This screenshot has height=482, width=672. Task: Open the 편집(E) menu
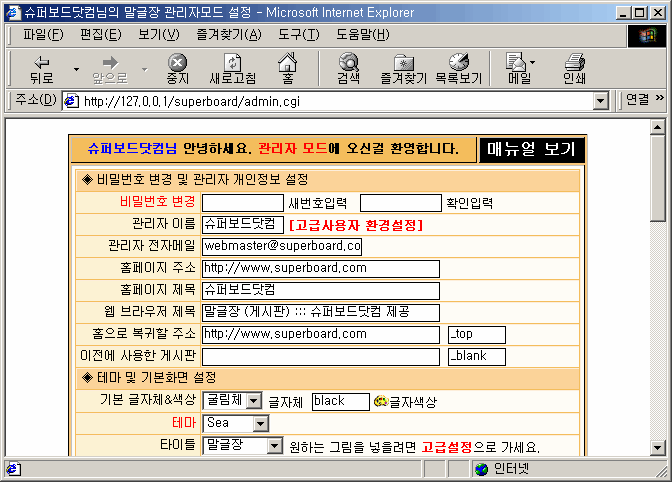click(x=101, y=35)
